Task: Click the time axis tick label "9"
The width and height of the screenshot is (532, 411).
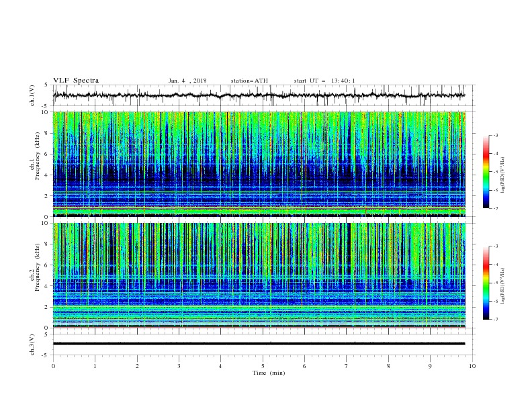Action: click(430, 366)
